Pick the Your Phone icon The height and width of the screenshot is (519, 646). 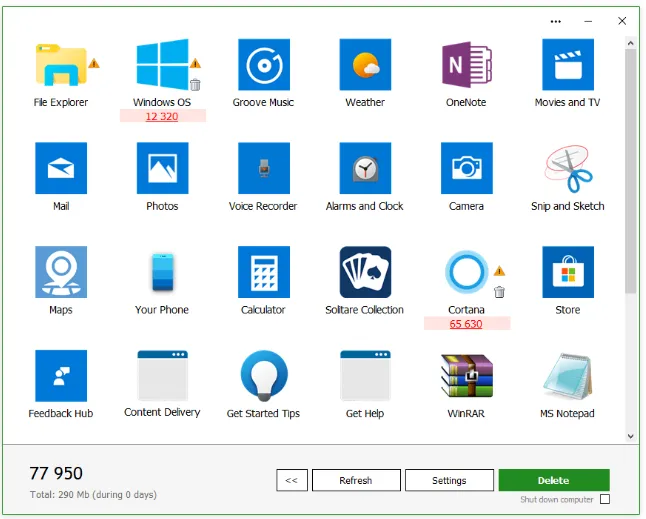point(162,272)
